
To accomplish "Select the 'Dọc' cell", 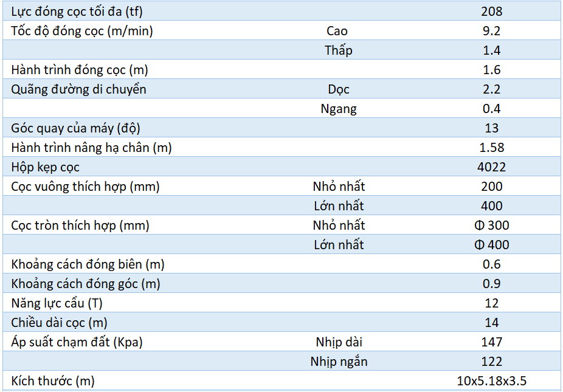I will tap(339, 89).
